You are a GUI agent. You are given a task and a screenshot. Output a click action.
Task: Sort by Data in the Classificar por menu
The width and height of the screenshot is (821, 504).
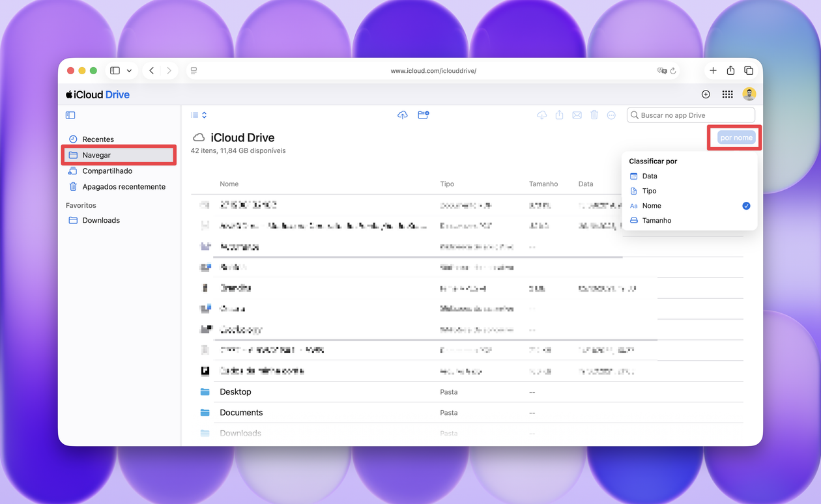[689, 176]
